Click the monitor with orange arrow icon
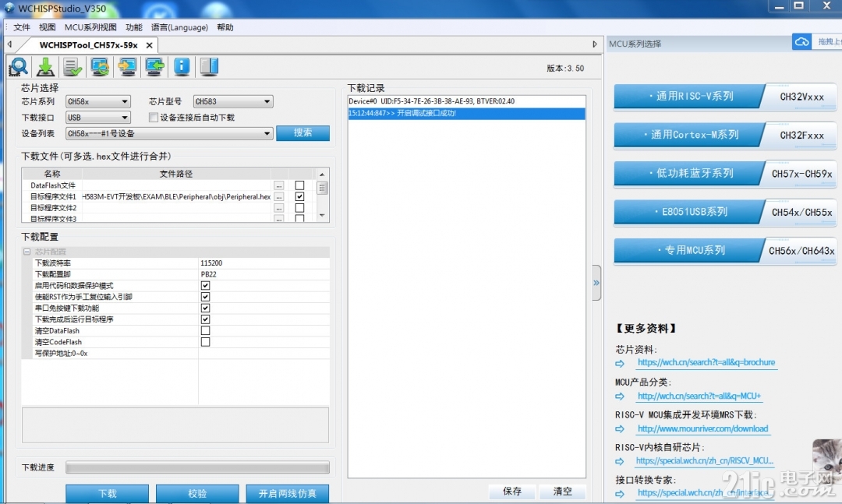This screenshot has width=842, height=504. (x=127, y=67)
